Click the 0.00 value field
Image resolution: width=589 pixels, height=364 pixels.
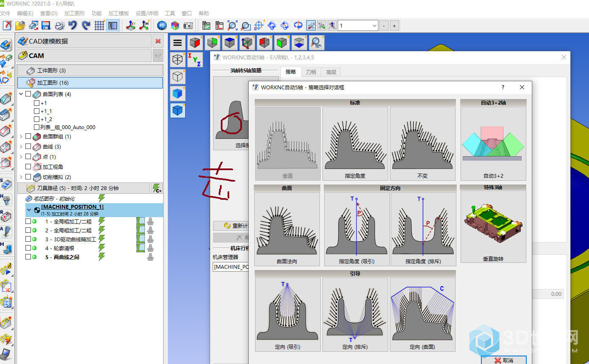pos(548,294)
